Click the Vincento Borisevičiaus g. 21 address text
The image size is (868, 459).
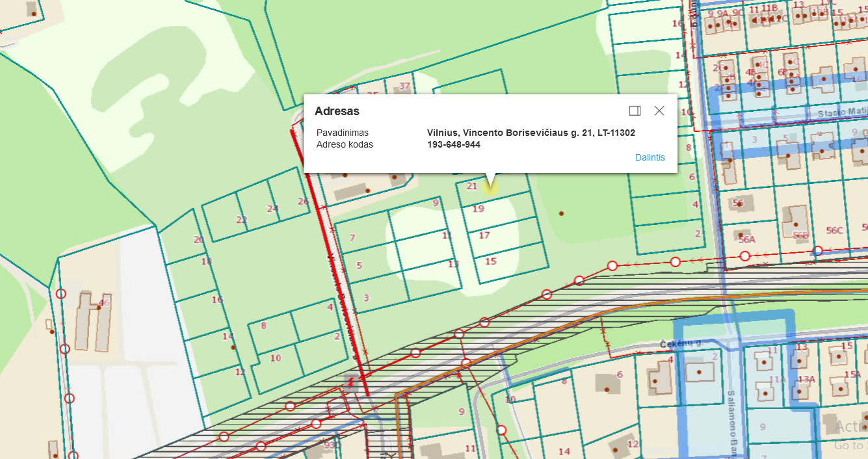click(531, 133)
